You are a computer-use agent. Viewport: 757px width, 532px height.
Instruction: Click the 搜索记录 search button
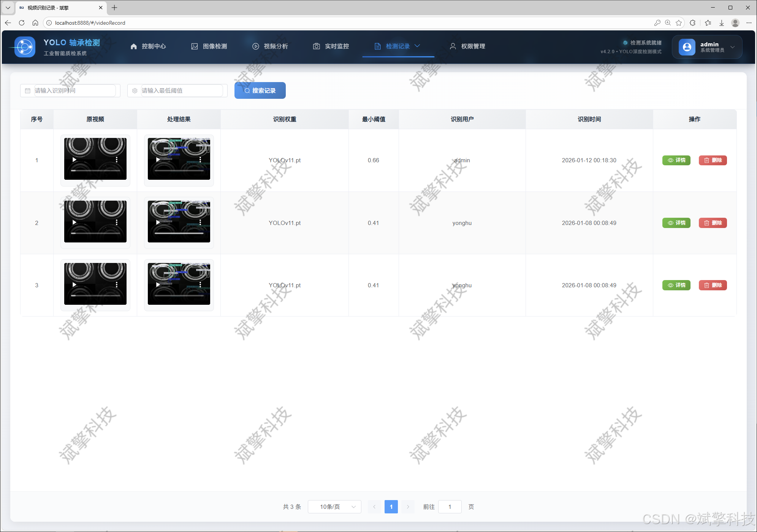pos(260,90)
